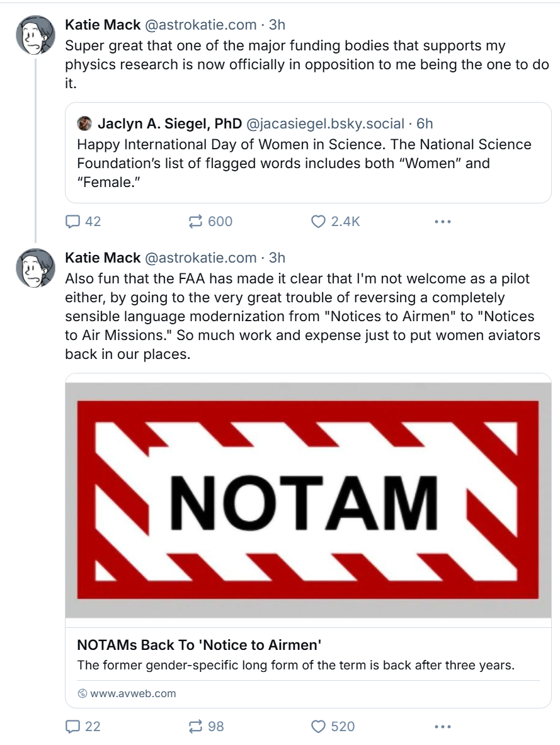
Task: Open @astrokatie.com handle on second post
Action: (201, 258)
